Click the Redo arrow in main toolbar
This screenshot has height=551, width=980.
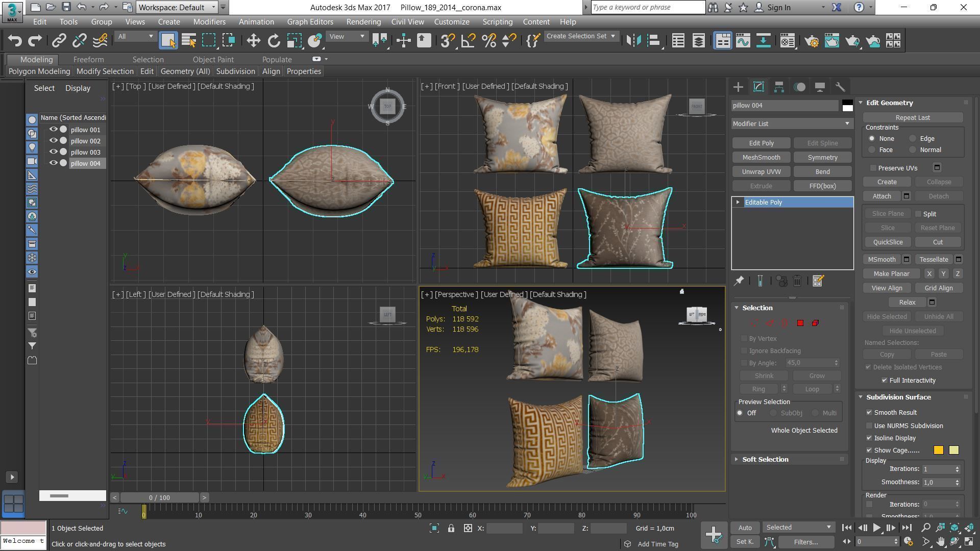[x=35, y=41]
